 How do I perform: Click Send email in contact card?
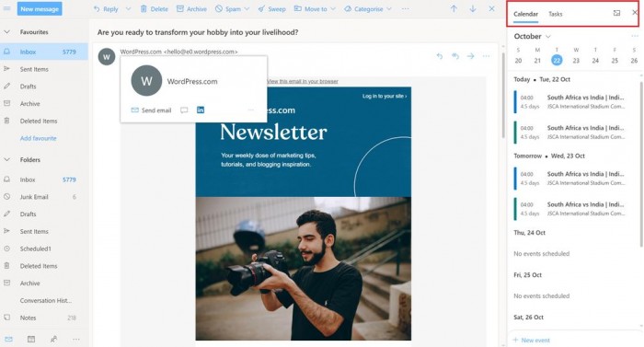click(151, 110)
